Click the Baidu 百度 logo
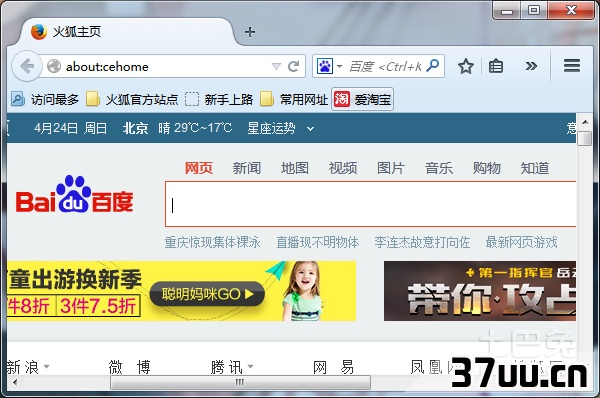 pos(74,194)
